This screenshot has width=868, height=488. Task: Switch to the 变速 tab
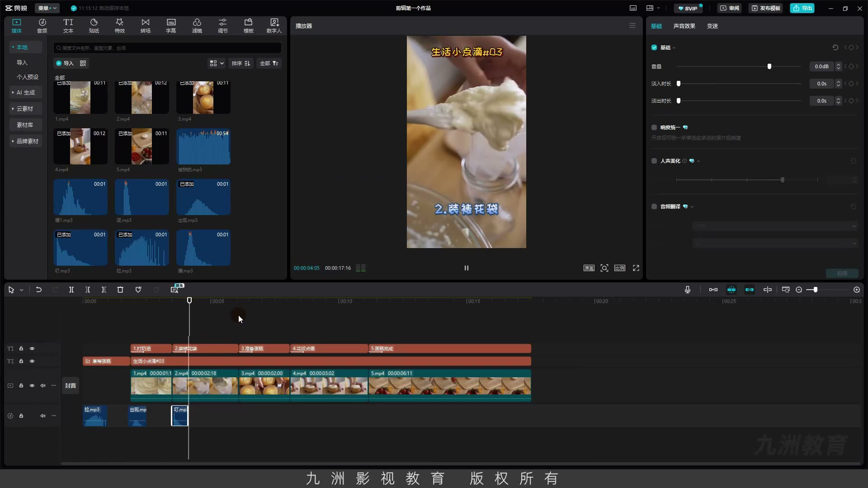(712, 26)
